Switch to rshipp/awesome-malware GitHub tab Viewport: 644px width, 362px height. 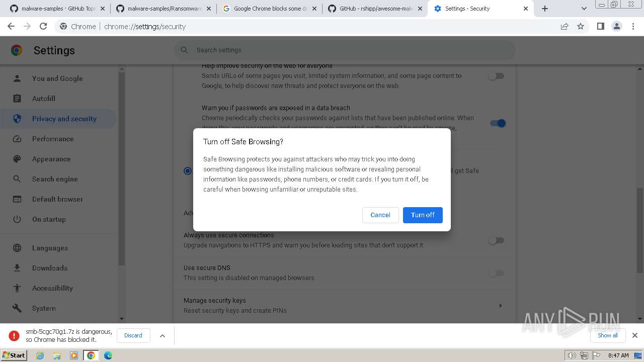(375, 9)
